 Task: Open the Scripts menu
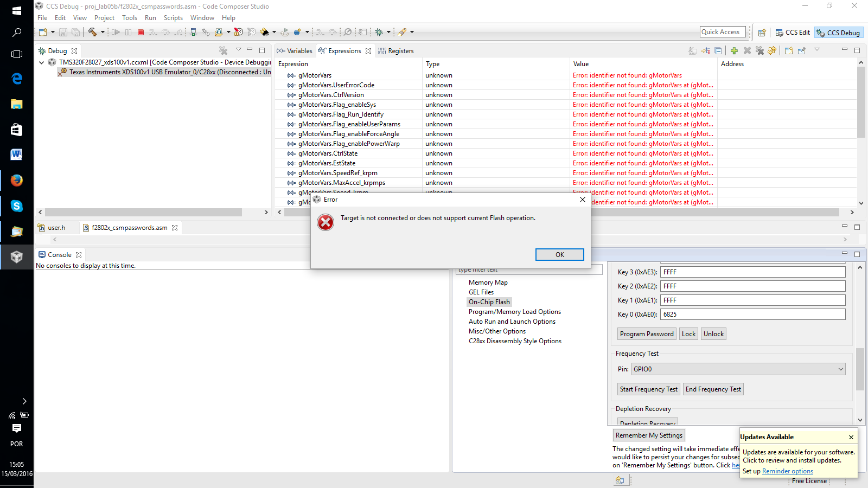pyautogui.click(x=173, y=17)
